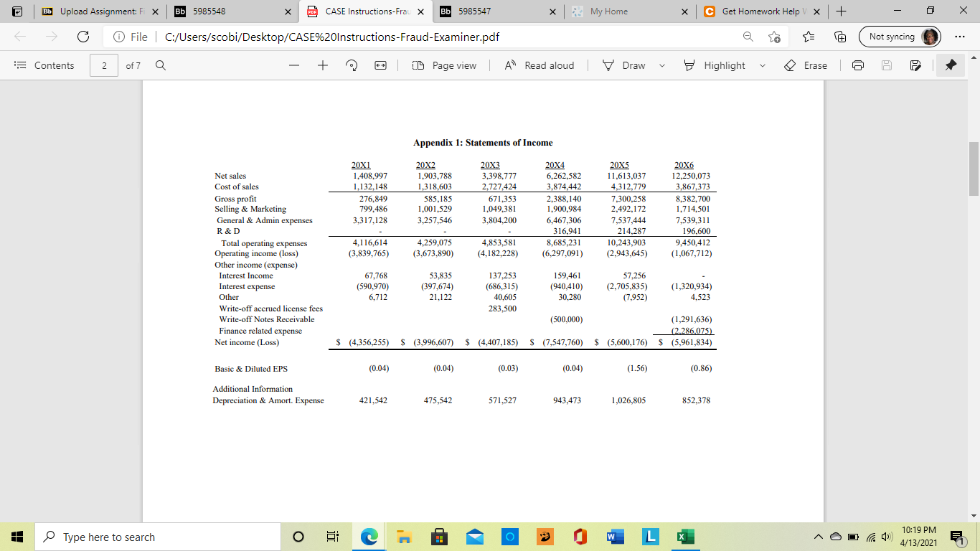Enable the Highlight tool
The width and height of the screenshot is (980, 551).
[x=725, y=65]
